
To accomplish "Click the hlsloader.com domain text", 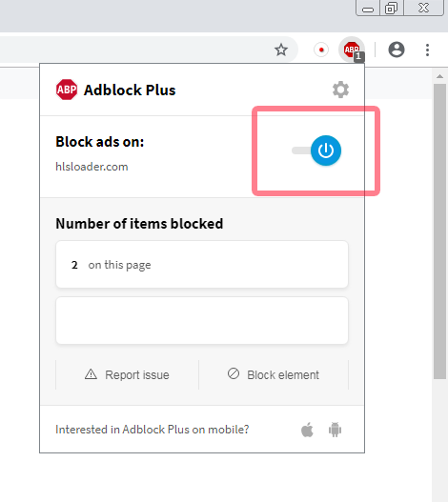I will tap(92, 167).
